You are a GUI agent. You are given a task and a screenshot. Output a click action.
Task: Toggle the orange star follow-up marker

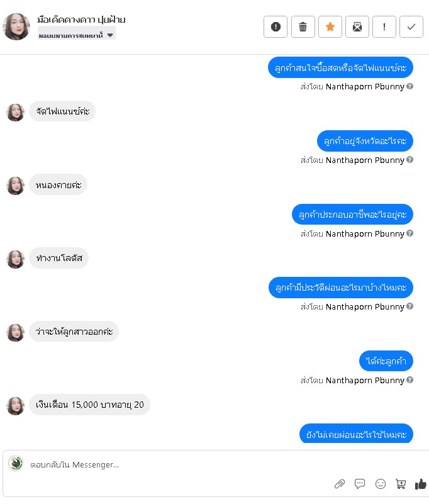[x=330, y=26]
